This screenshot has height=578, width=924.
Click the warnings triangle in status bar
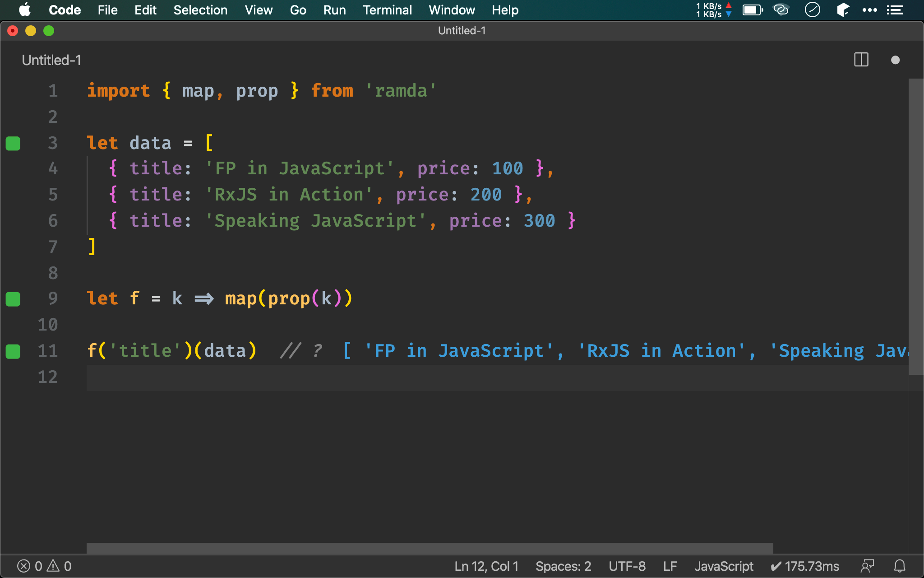[54, 566]
